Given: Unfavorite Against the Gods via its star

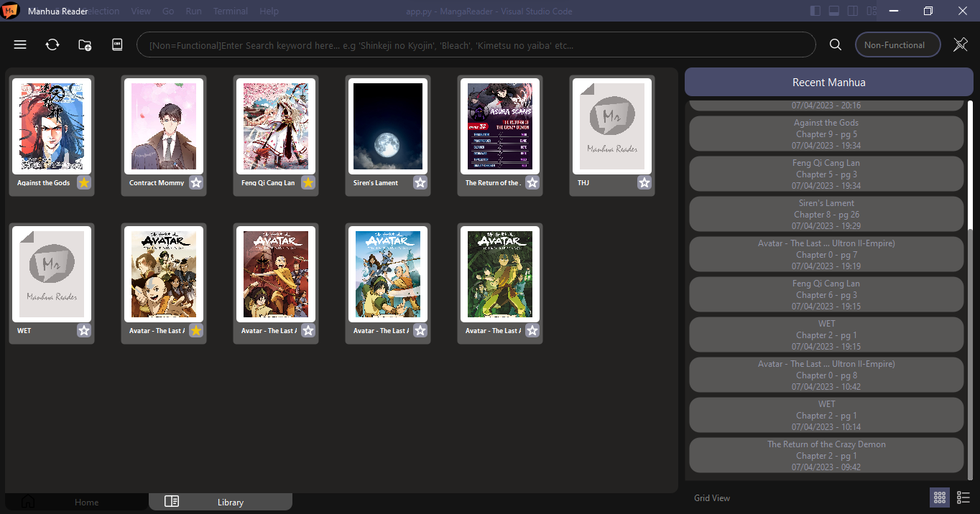Looking at the screenshot, I should pyautogui.click(x=84, y=182).
